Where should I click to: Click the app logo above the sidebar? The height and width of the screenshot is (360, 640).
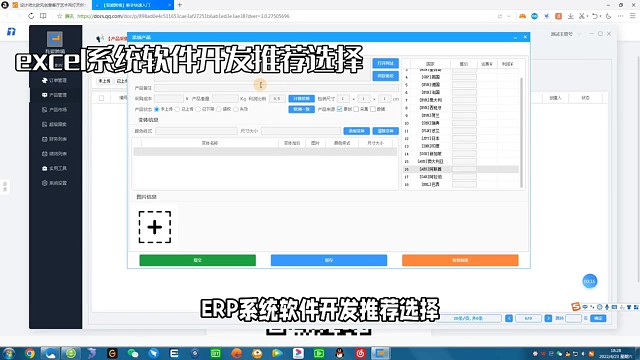click(55, 39)
